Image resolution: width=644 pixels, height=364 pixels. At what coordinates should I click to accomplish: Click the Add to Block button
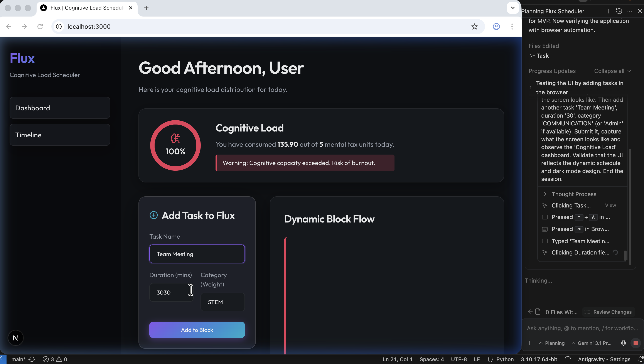197,330
